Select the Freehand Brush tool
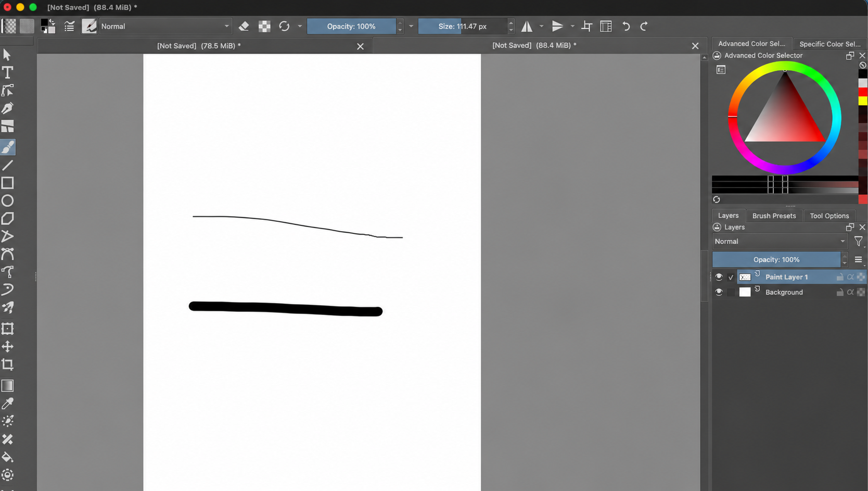This screenshot has height=491, width=868. [x=8, y=148]
